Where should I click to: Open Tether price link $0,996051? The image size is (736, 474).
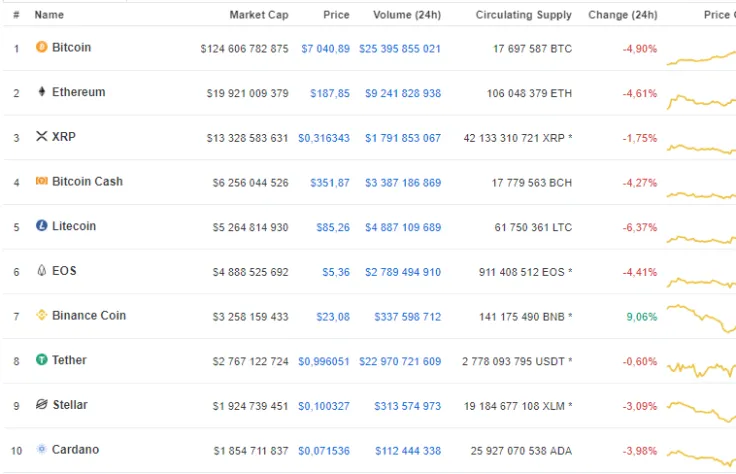pos(324,361)
